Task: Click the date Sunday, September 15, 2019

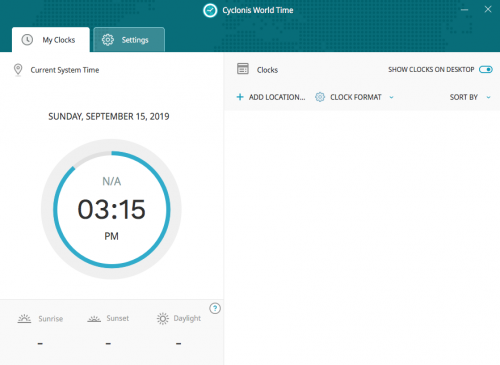Action: pos(109,116)
